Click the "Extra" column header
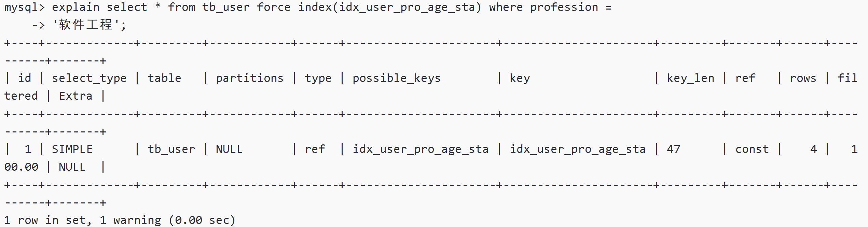Viewport: 868px width, 227px height. coord(75,96)
